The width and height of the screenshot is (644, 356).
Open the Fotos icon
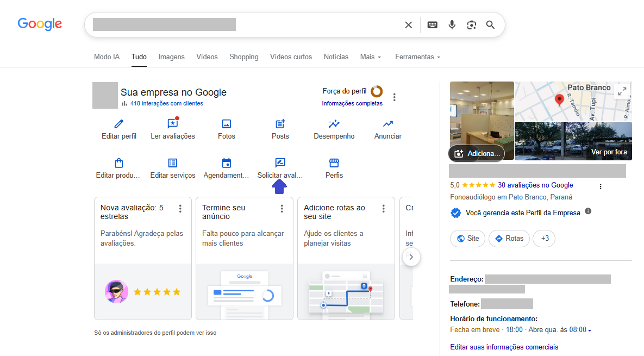click(x=226, y=123)
